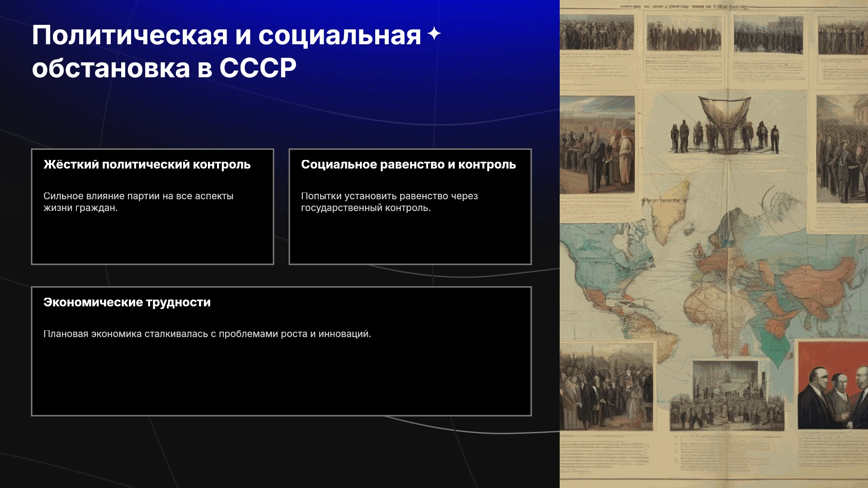Select the right-edge crowd picture beside the funnel
This screenshot has width=868, height=488.
[x=842, y=148]
